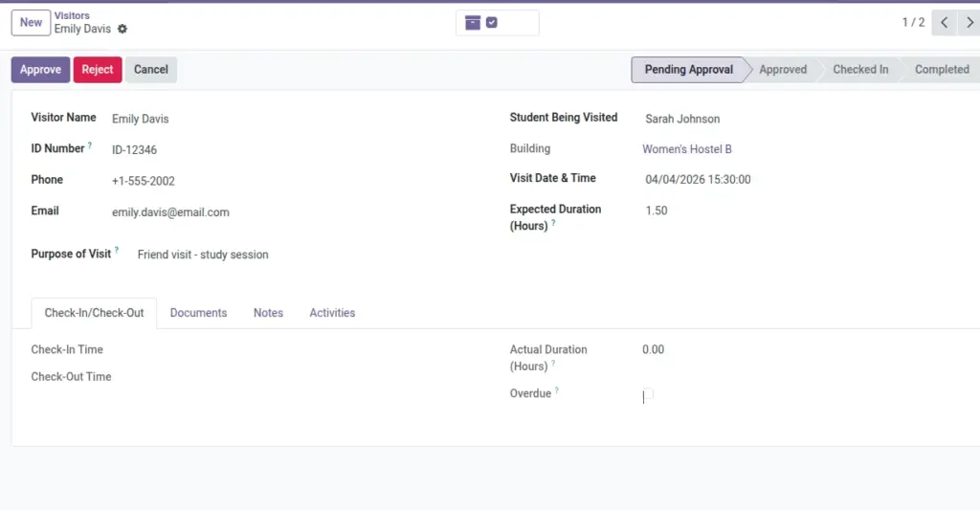Click the help icon beside Purpose of Visit
This screenshot has width=980, height=510.
pos(116,250)
